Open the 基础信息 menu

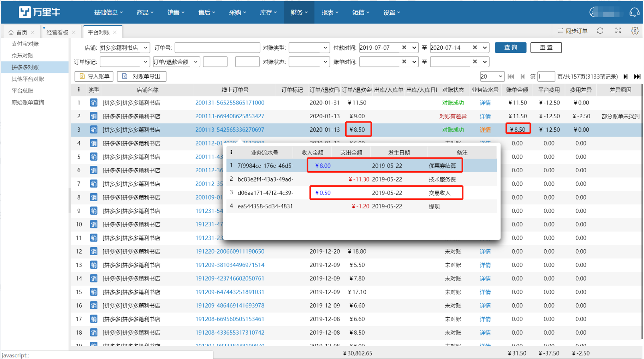point(108,12)
